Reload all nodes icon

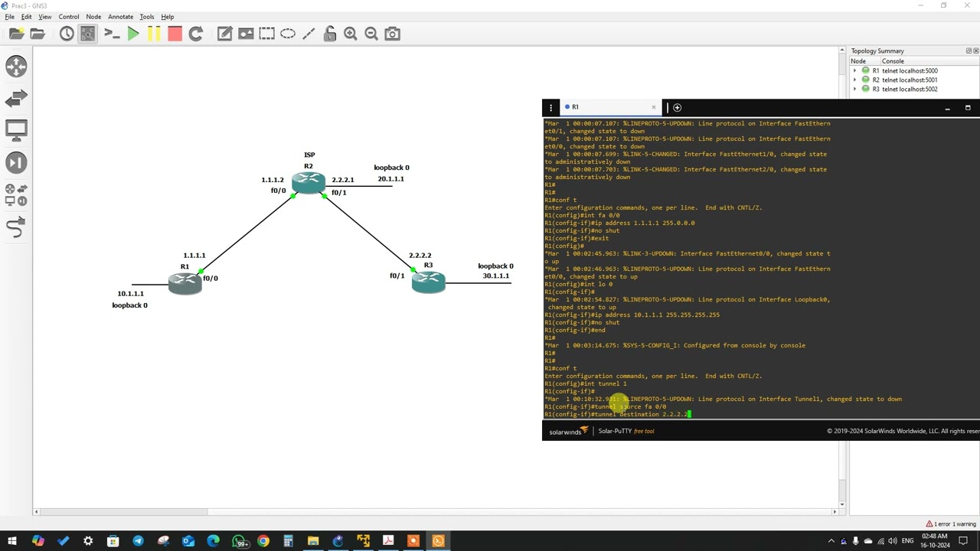(x=195, y=34)
